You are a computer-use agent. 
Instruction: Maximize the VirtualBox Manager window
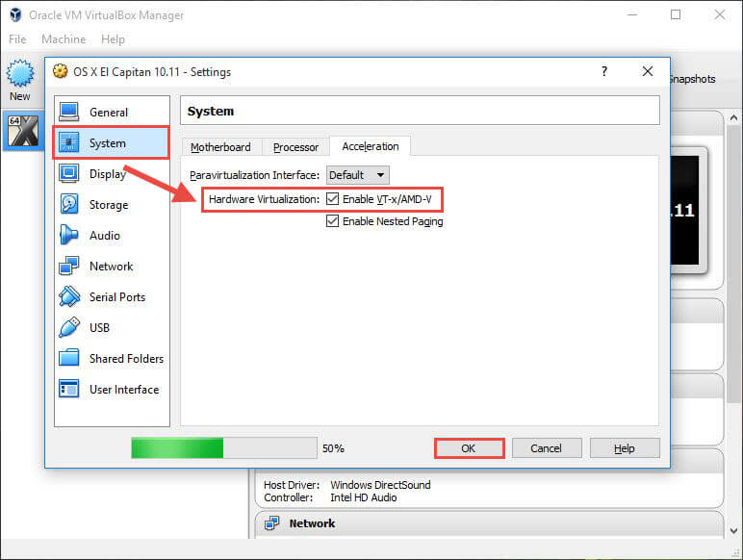676,14
